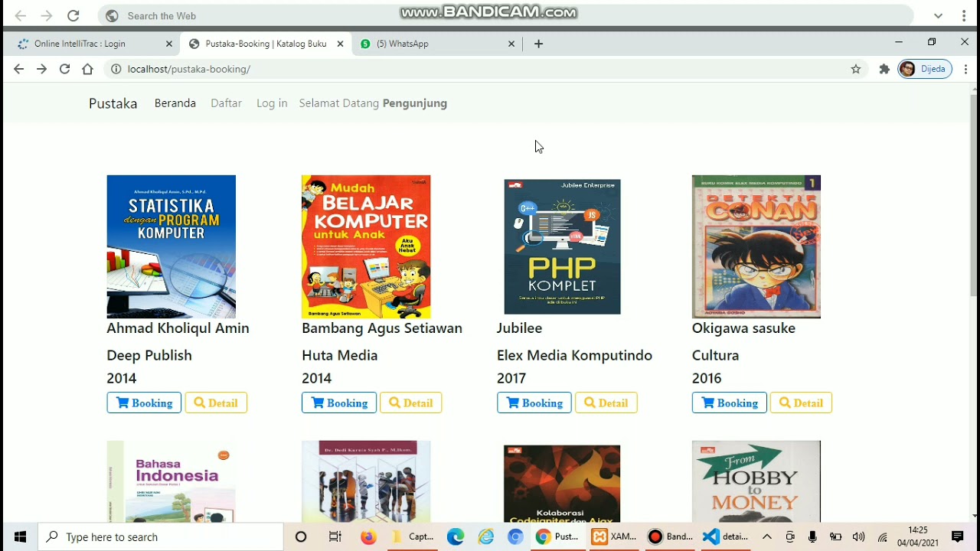
Task: Switch to the WhatsApp tab
Action: coord(437,44)
